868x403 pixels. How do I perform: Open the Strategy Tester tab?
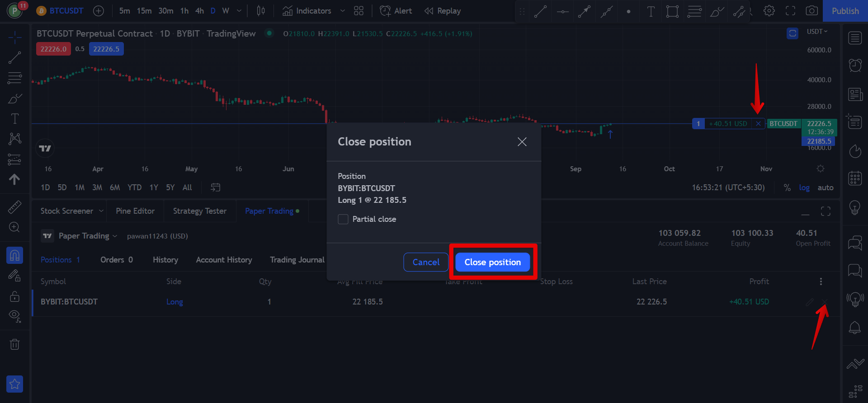[200, 211]
